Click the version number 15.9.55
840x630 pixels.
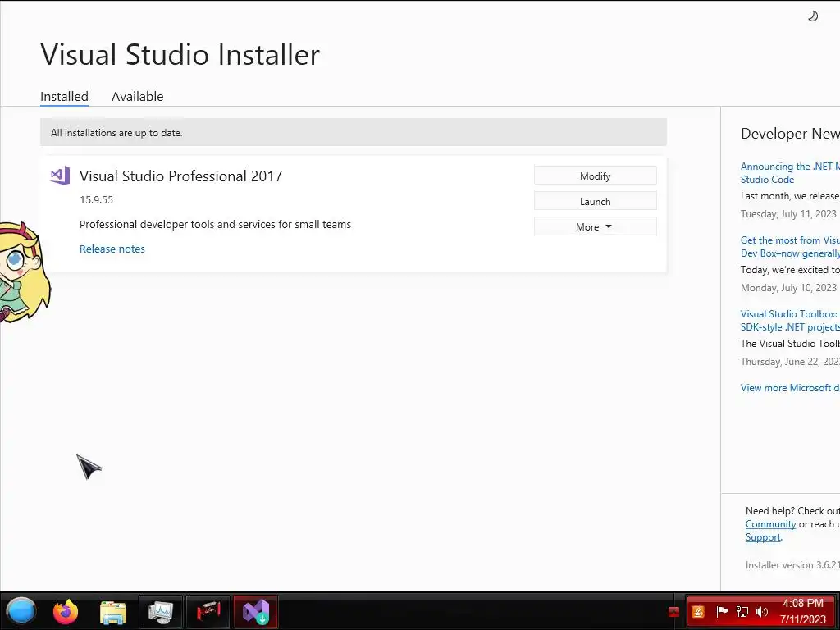pos(97,200)
